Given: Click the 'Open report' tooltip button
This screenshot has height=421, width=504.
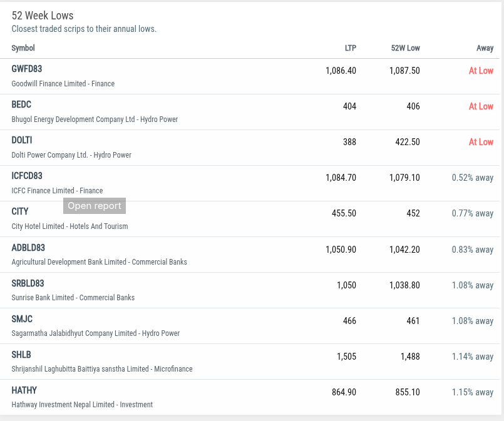Looking at the screenshot, I should (95, 206).
